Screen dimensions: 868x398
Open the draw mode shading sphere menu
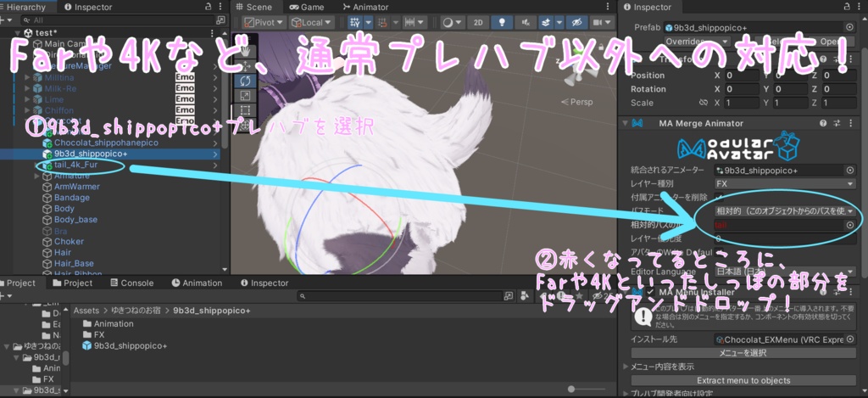point(452,22)
